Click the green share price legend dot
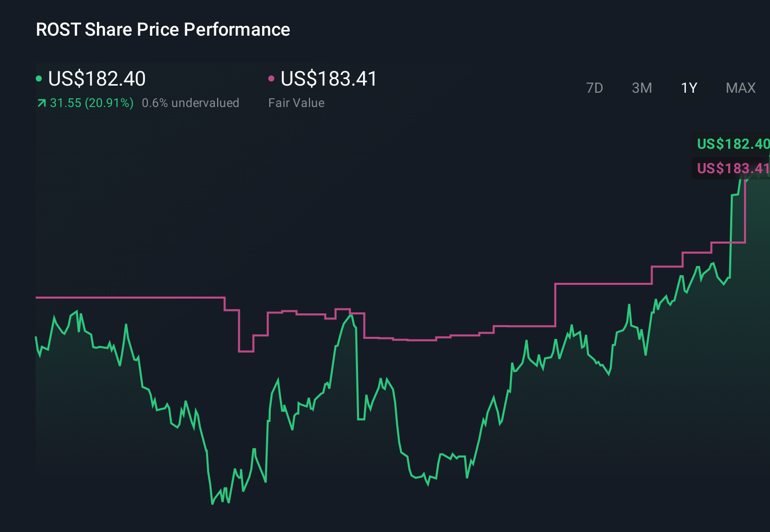The image size is (770, 532). tap(38, 78)
